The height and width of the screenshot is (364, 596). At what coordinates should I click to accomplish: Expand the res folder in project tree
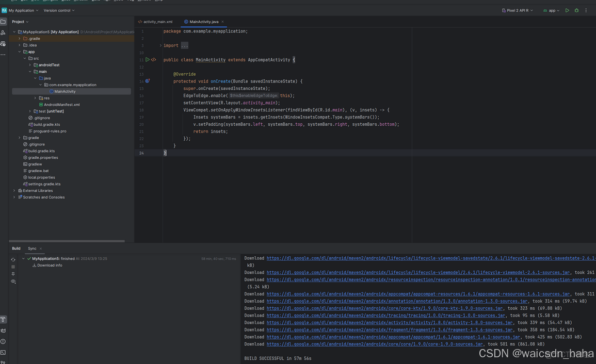(35, 98)
